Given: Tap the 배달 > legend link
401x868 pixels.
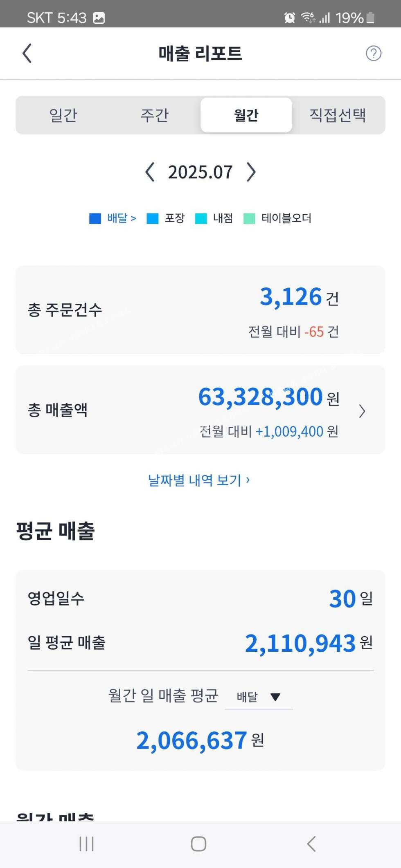Looking at the screenshot, I should tap(122, 218).
